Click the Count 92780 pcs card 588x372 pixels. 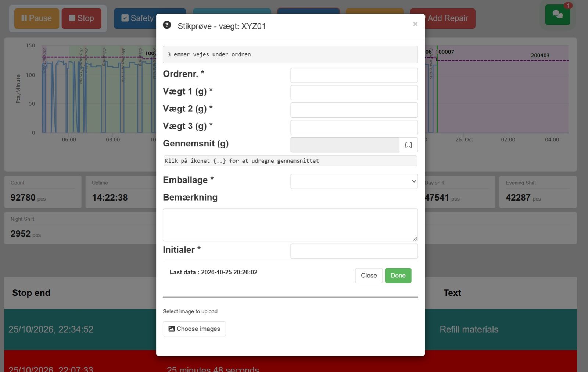click(43, 192)
